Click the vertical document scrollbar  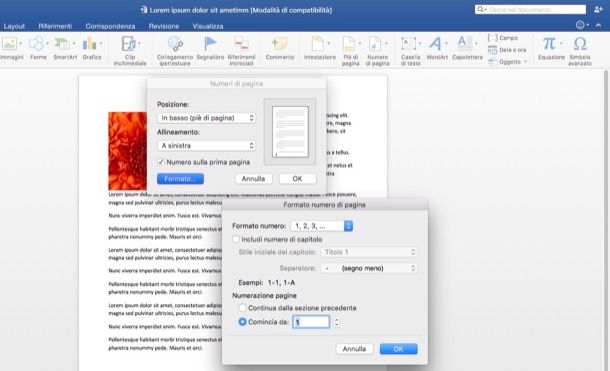pos(605,220)
